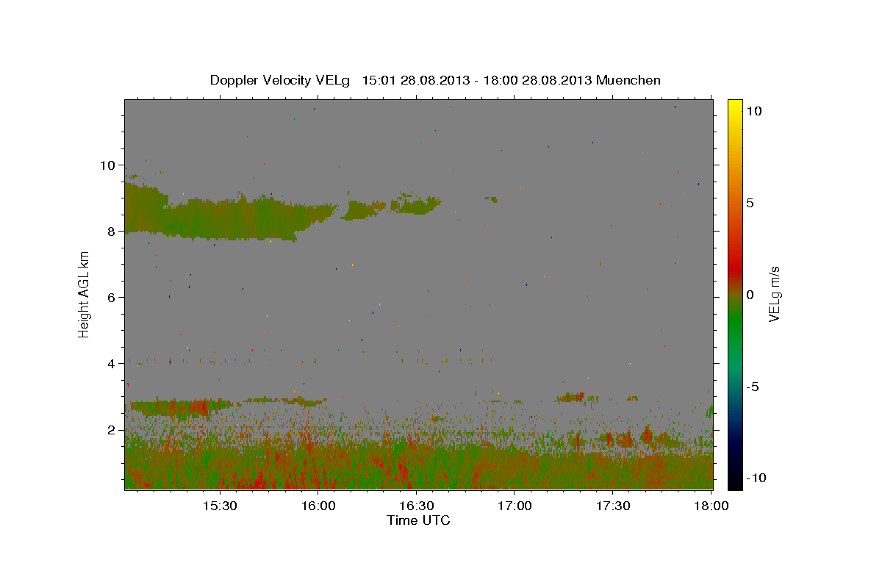This screenshot has height=588, width=882.
Task: Select the 16:00 time tick label
Action: tap(318, 506)
